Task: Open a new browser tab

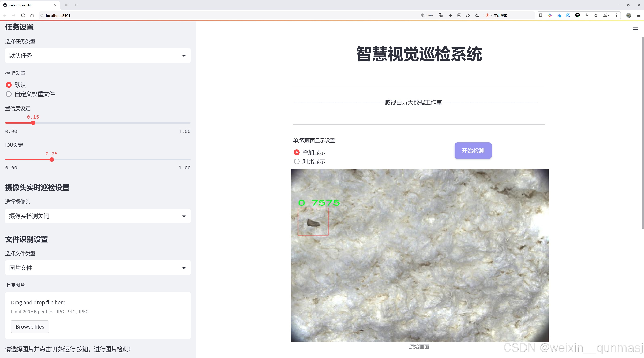Action: pyautogui.click(x=76, y=5)
